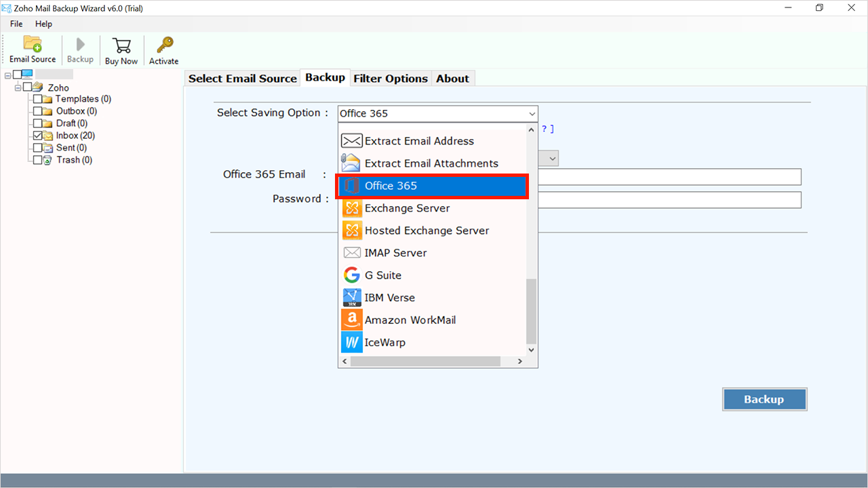Viewport: 868px width, 488px height.
Task: Click scroll-right arrow of dropdown list
Action: [x=520, y=361]
